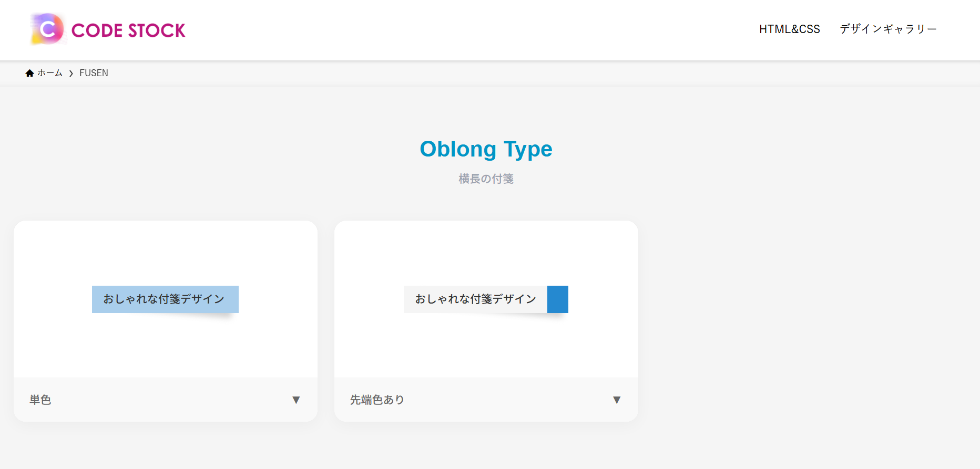
Task: Select the FUSEN breadcrumb item
Action: [x=94, y=73]
